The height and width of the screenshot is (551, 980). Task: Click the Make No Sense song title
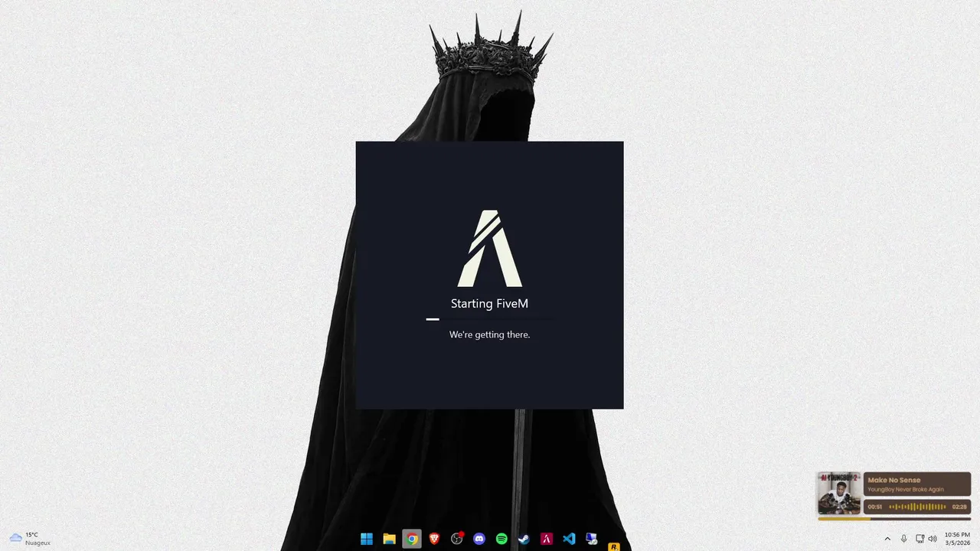[x=894, y=480]
